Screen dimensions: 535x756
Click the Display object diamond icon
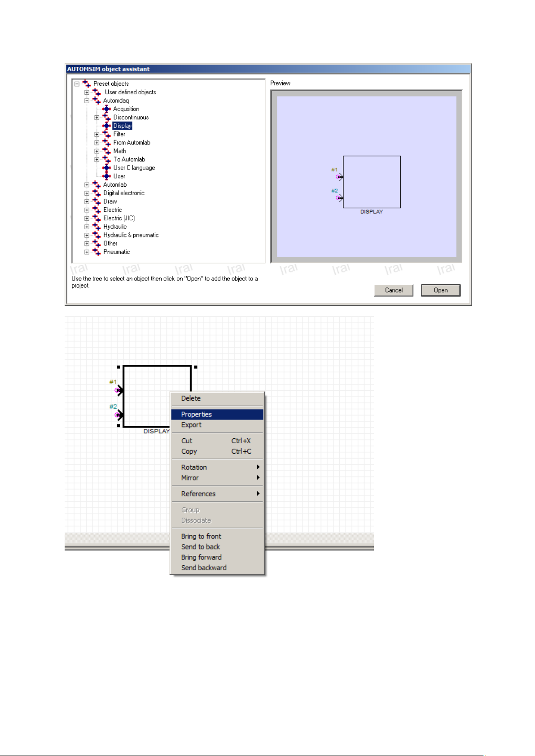click(x=106, y=126)
